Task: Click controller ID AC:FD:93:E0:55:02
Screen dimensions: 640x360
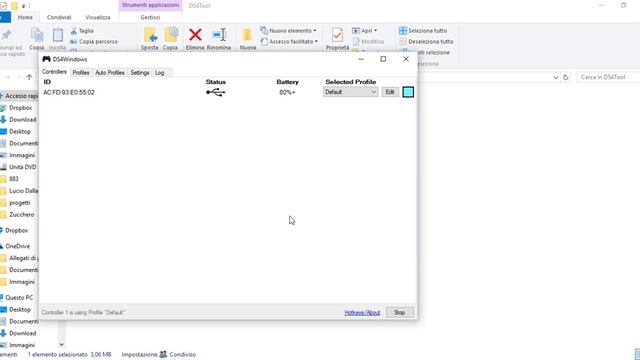Action: pos(69,93)
